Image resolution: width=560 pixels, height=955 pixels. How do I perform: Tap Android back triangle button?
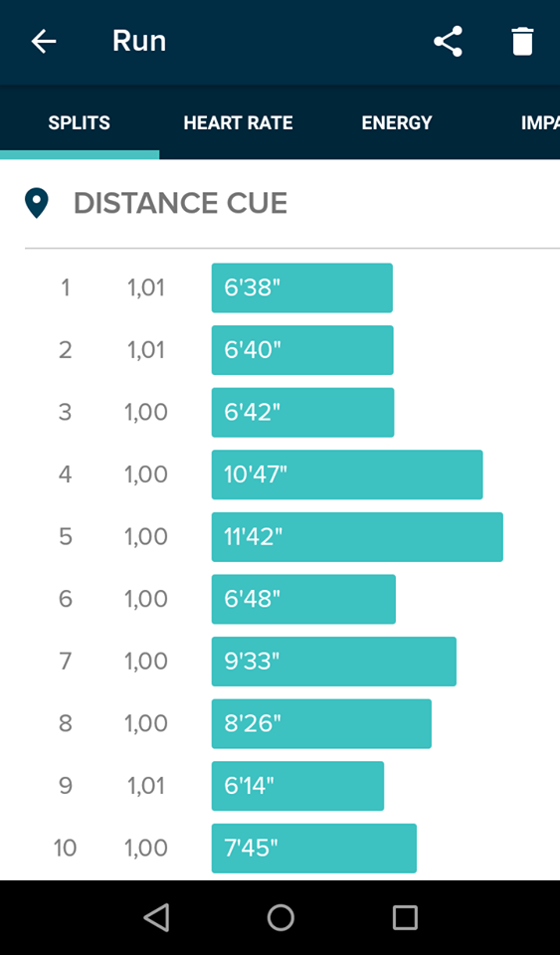click(x=156, y=917)
